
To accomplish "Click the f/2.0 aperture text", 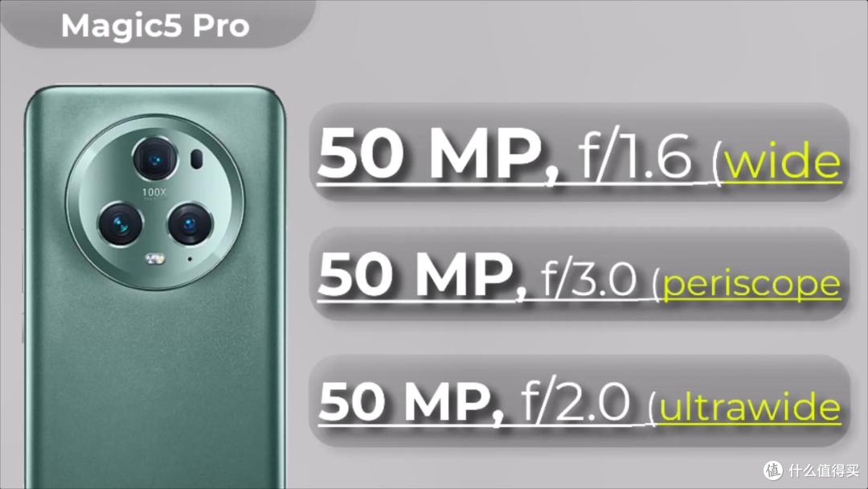I will tap(575, 401).
